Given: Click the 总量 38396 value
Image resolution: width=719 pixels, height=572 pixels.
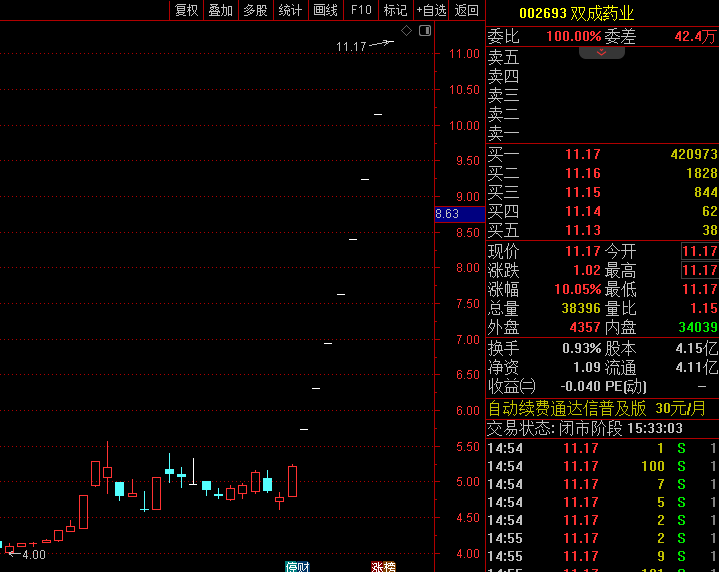Looking at the screenshot, I should (581, 308).
